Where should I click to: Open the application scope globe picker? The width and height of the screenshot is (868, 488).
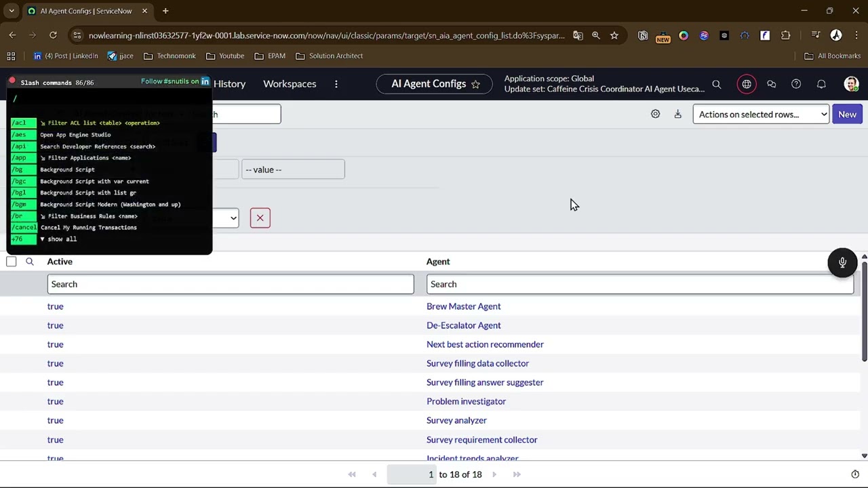pos(747,84)
